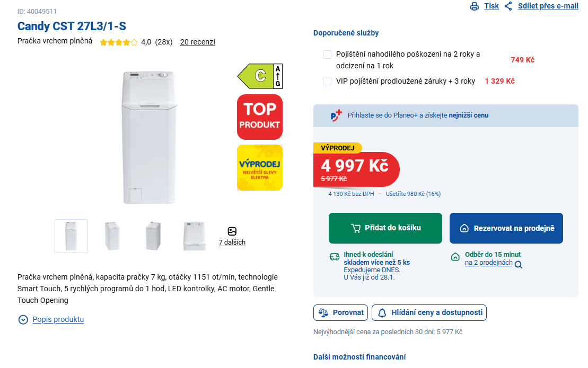Open Hlídání ceny a dostupnosti watcher

(429, 312)
